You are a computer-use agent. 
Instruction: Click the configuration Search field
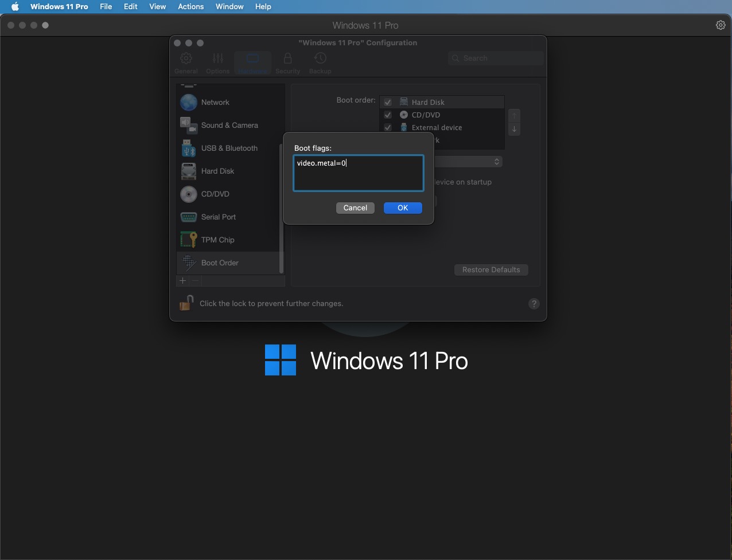point(496,58)
